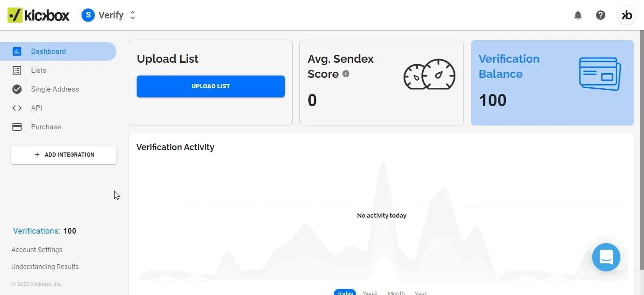644x295 pixels.
Task: Switch activity view to Week
Action: coord(370,293)
